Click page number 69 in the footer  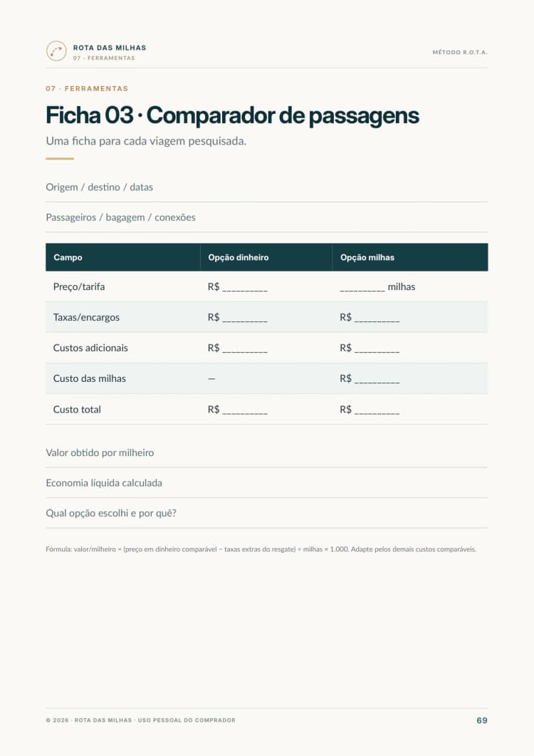[482, 720]
